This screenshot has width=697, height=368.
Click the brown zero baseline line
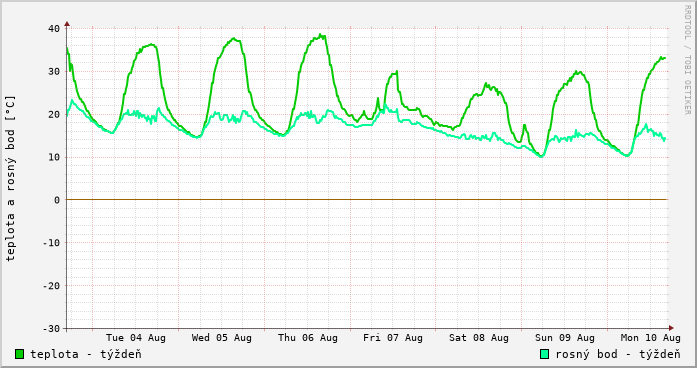pos(367,200)
